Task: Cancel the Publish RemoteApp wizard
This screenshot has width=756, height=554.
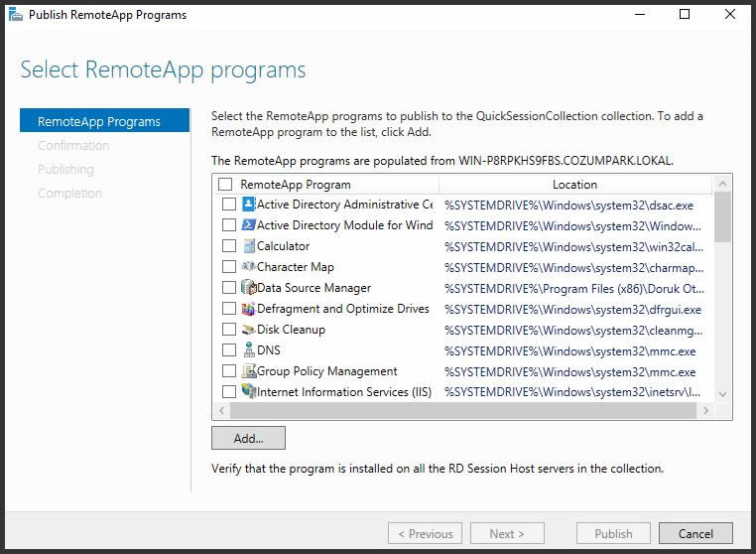Action: (x=695, y=534)
